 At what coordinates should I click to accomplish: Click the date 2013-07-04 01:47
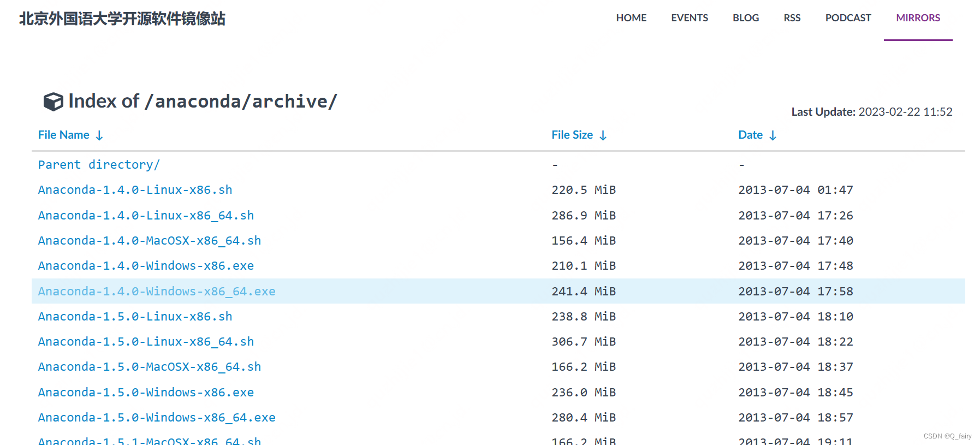[x=795, y=190]
